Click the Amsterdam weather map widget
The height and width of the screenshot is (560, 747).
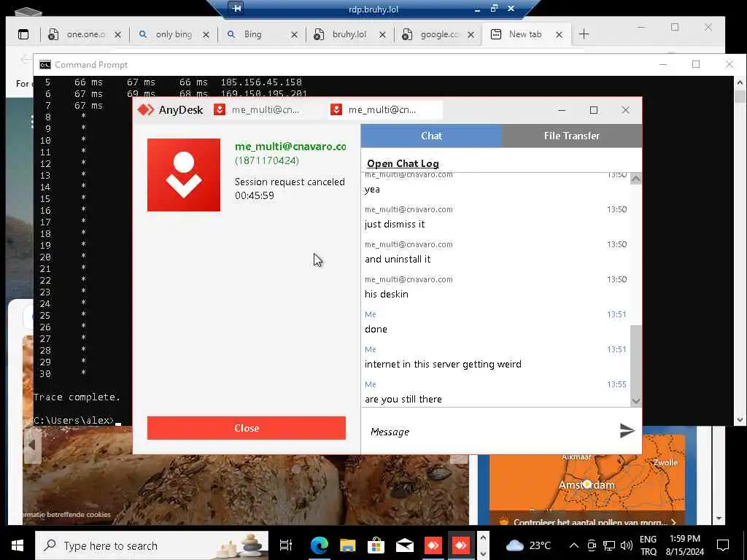[587, 481]
